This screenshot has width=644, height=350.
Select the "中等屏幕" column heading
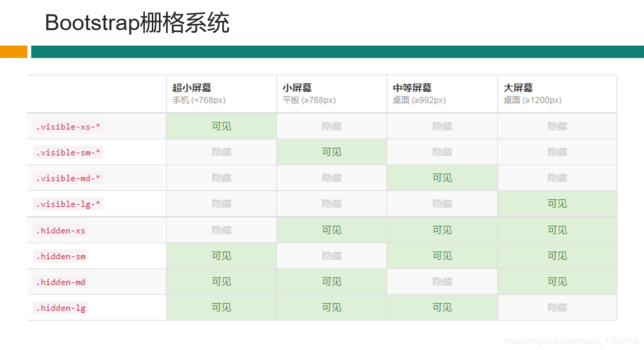click(412, 88)
